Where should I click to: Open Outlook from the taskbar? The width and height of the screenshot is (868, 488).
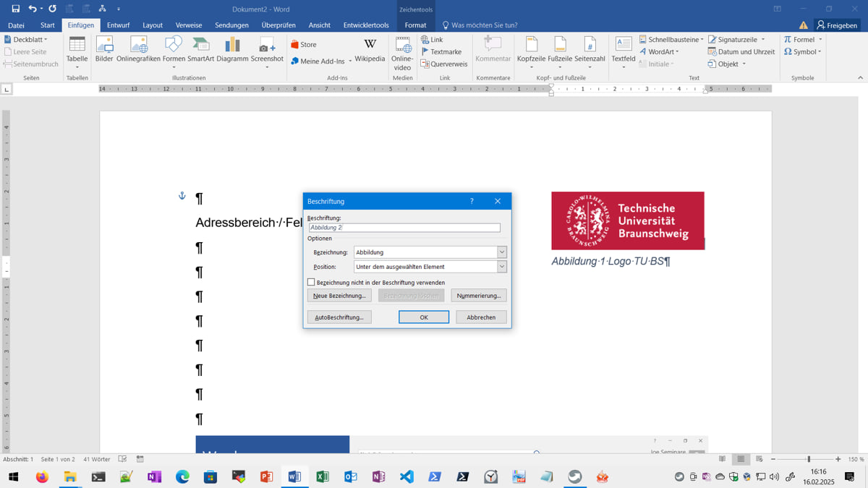coord(351,476)
